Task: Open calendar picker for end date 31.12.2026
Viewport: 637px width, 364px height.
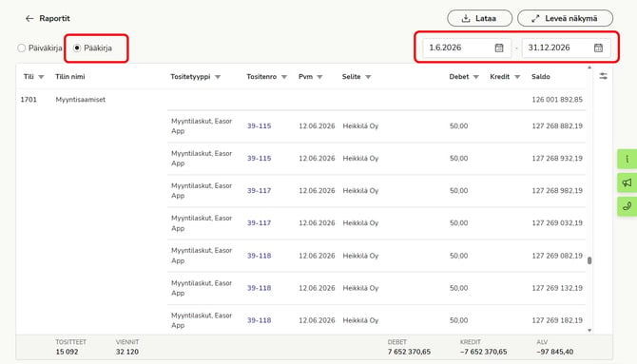Action: (598, 48)
